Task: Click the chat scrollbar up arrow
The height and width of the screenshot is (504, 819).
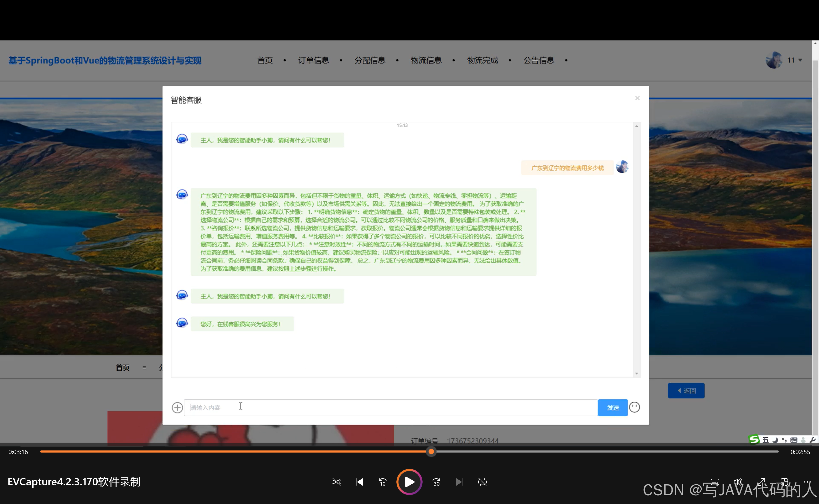Action: click(x=636, y=126)
